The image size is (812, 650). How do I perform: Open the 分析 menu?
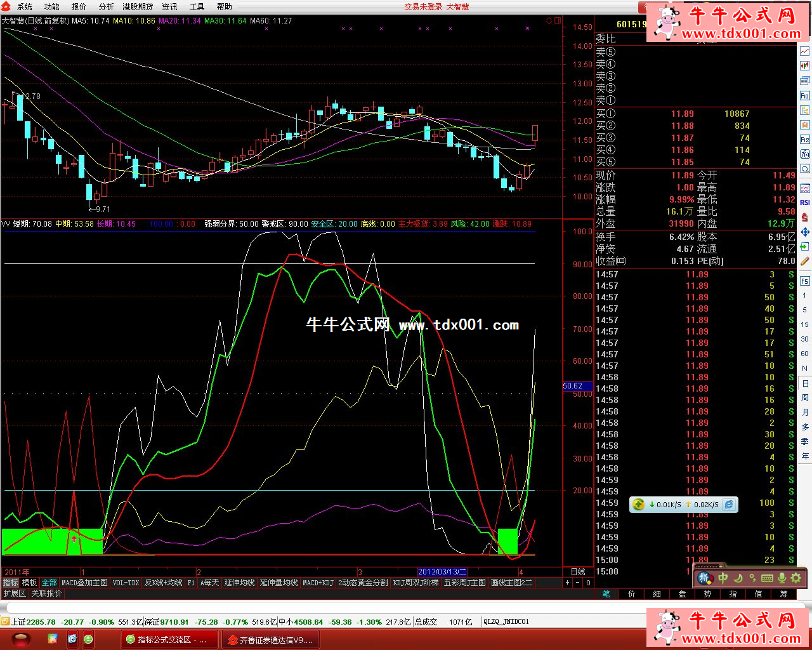click(x=106, y=6)
